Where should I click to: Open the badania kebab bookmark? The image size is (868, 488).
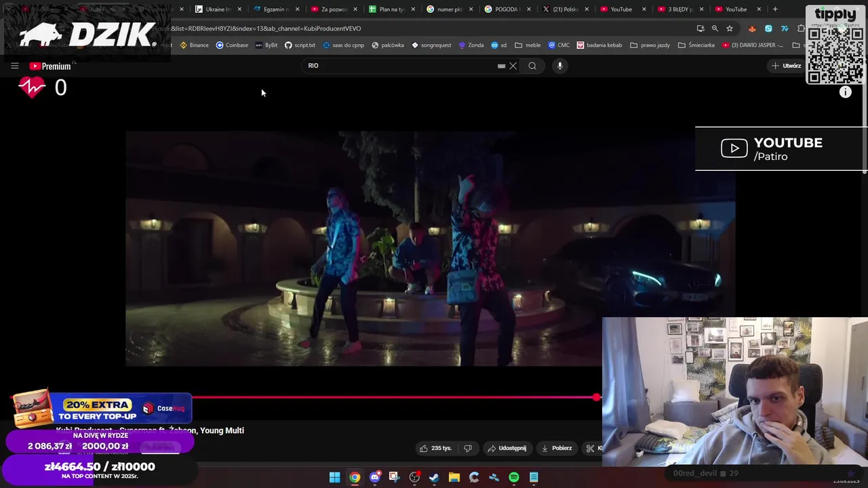[x=599, y=45]
